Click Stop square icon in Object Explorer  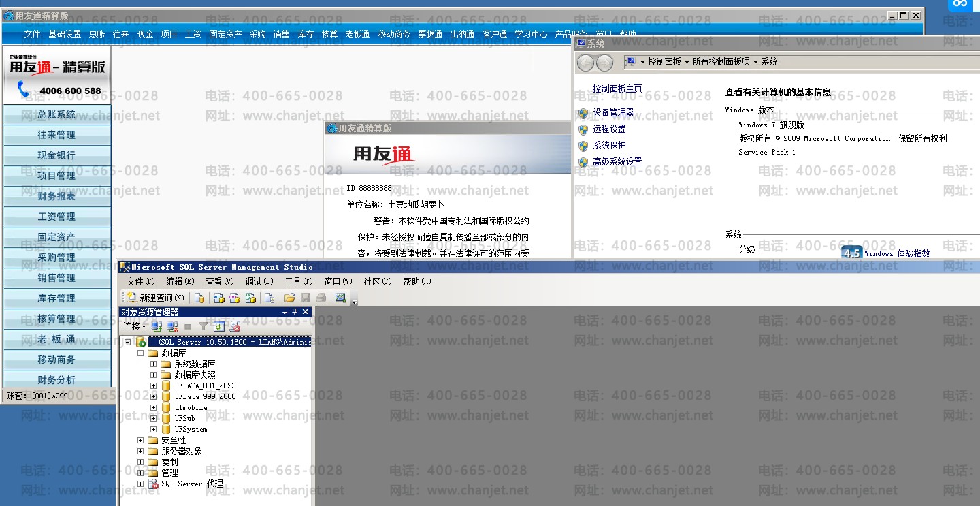(188, 327)
